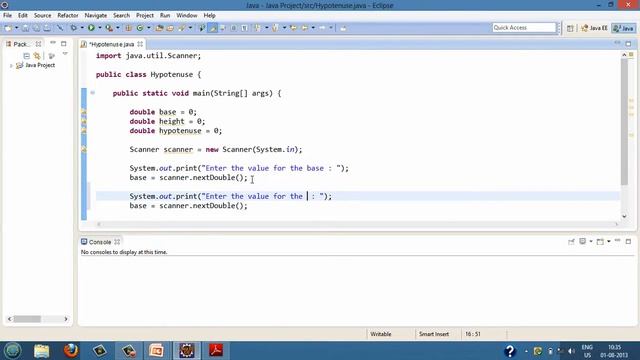Click the Save toolbar icon
The image size is (640, 360).
click(25, 28)
